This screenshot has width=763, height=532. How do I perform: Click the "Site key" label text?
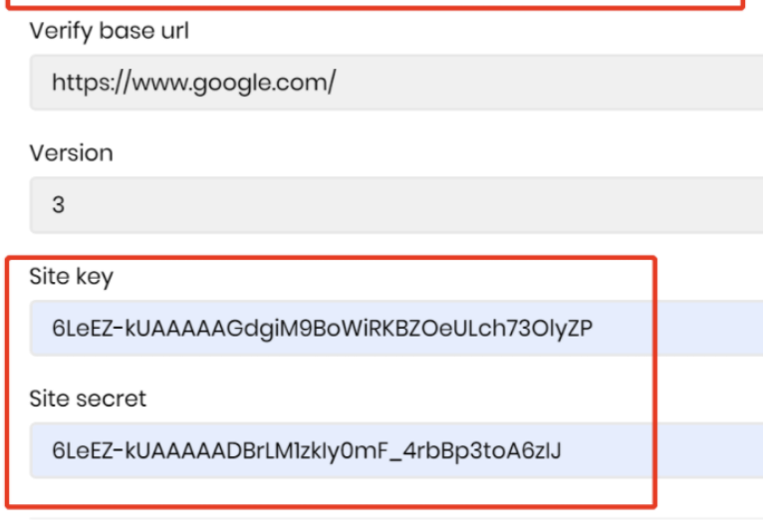[x=71, y=277]
